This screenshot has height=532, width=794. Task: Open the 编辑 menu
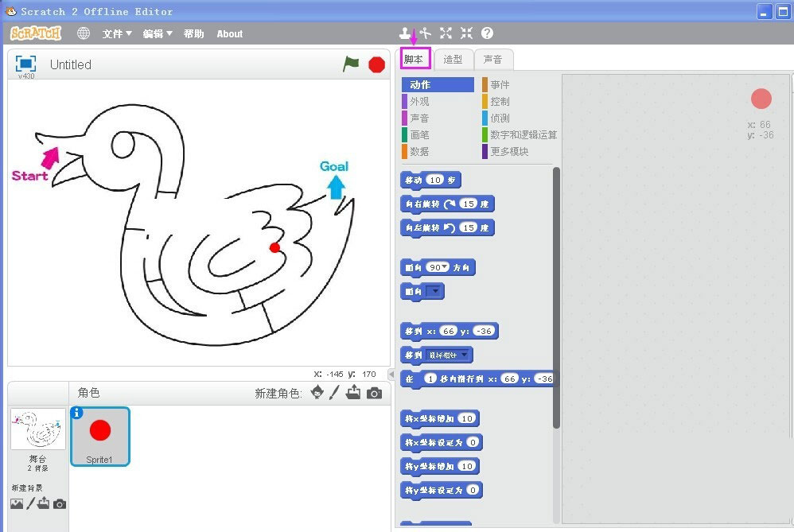(x=158, y=33)
